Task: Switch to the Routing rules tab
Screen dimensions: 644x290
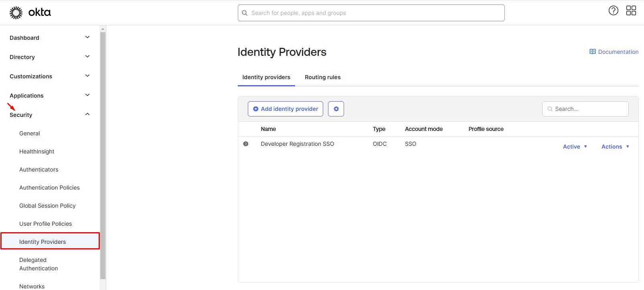Action: (x=322, y=77)
